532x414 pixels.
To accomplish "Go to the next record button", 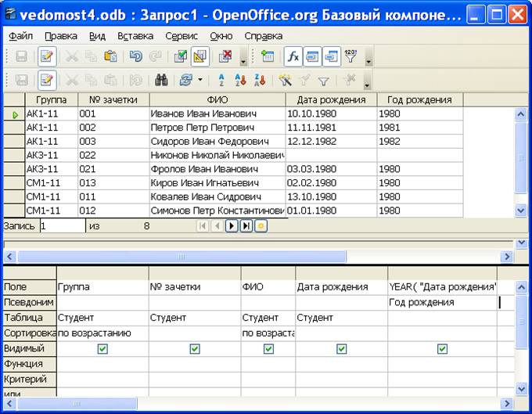I will pyautogui.click(x=231, y=226).
